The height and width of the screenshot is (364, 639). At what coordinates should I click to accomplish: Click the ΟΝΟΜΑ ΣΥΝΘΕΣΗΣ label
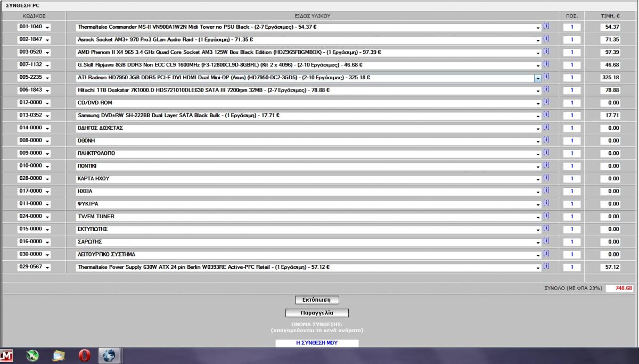[317, 324]
